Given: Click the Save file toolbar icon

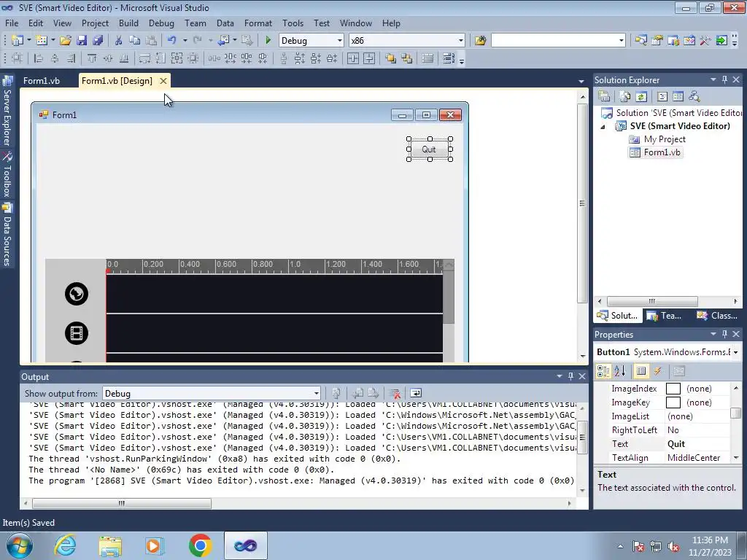Looking at the screenshot, I should [82, 41].
